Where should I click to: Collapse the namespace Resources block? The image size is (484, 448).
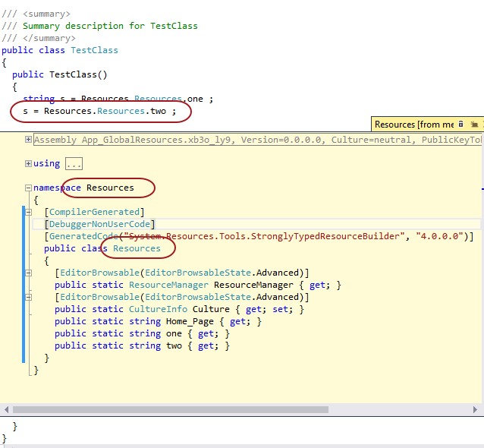29,188
